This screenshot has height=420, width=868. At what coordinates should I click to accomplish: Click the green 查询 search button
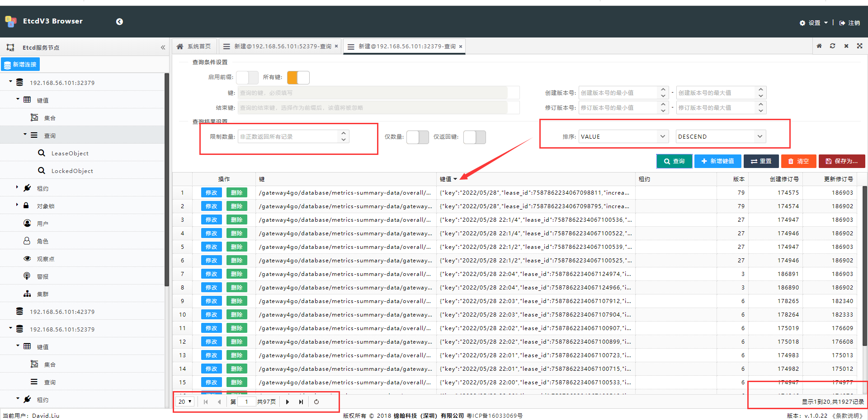point(674,161)
